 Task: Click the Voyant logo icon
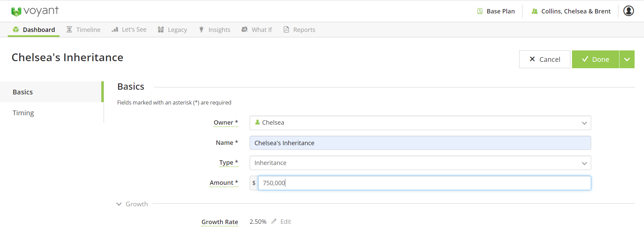pyautogui.click(x=16, y=11)
